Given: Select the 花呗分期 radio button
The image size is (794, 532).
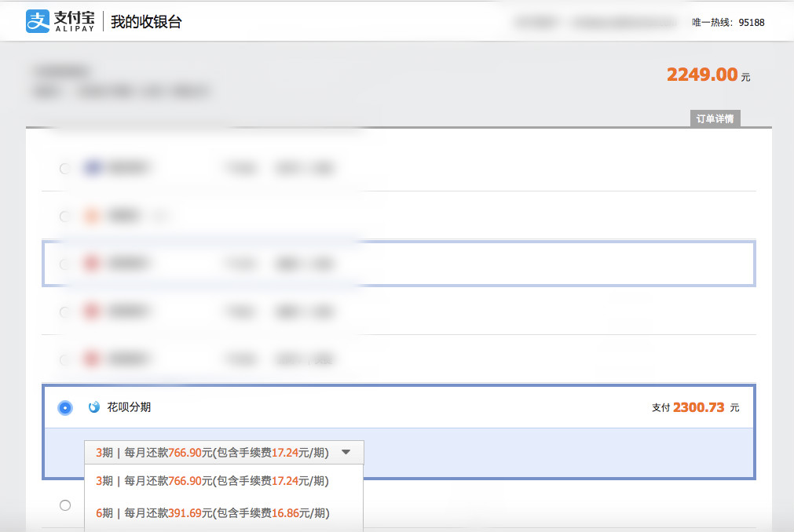Looking at the screenshot, I should coord(65,407).
